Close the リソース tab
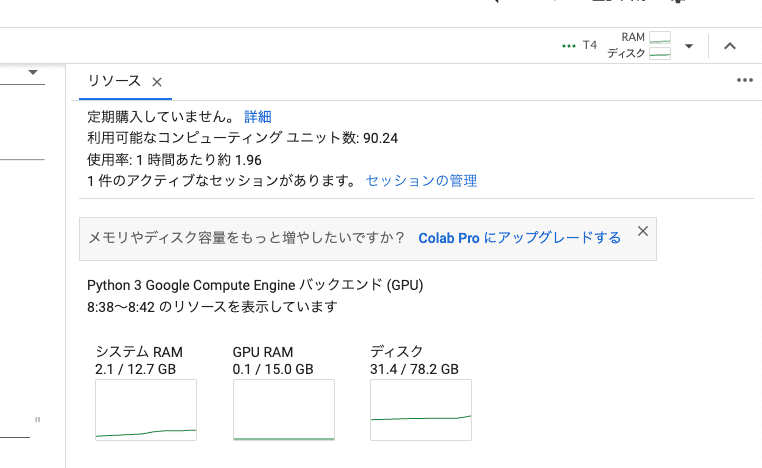The width and height of the screenshot is (762, 468). [157, 82]
